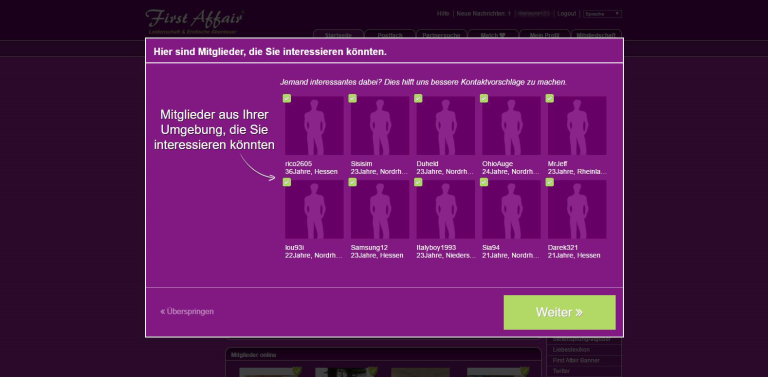Deselect the checkbox for Darek321
Image resolution: width=768 pixels, height=377 pixels.
(x=550, y=182)
